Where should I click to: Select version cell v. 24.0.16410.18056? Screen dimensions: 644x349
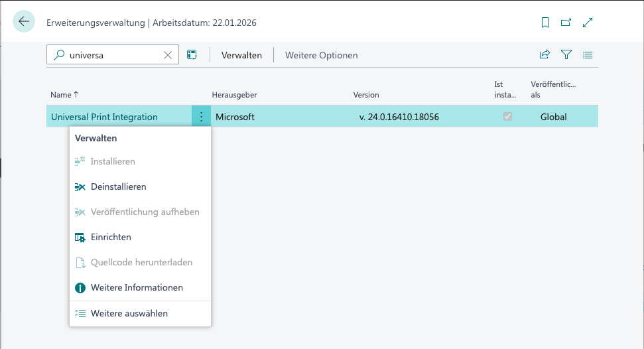(x=399, y=117)
